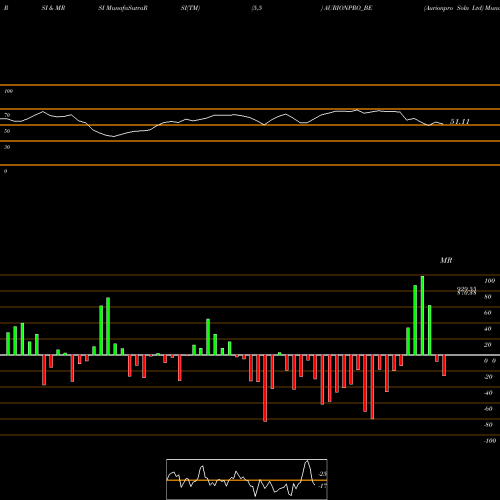This screenshot has height=500, width=500.
Task: Click the -20 label on the MR axis
Action: coord(488,377)
